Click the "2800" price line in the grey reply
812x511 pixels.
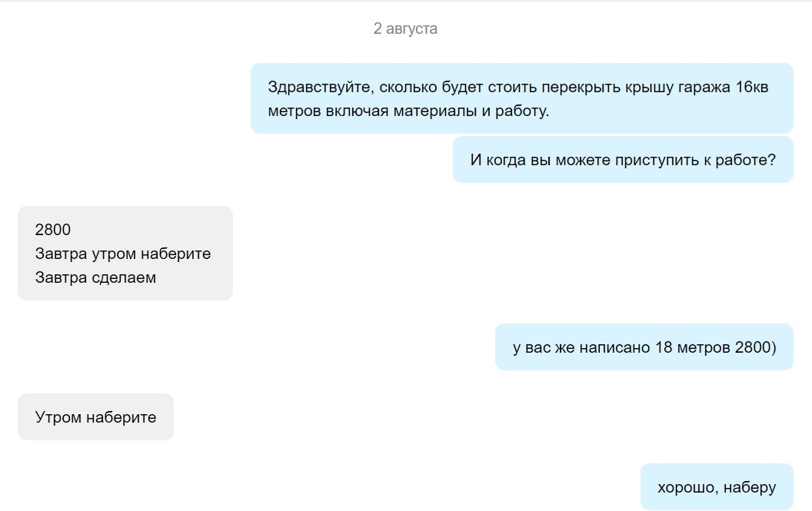click(53, 229)
